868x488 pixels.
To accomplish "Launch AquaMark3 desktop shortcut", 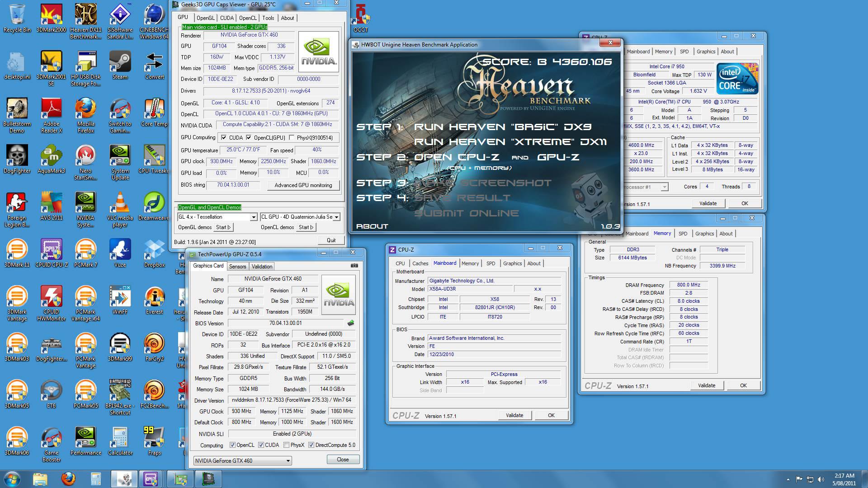I will (x=51, y=160).
